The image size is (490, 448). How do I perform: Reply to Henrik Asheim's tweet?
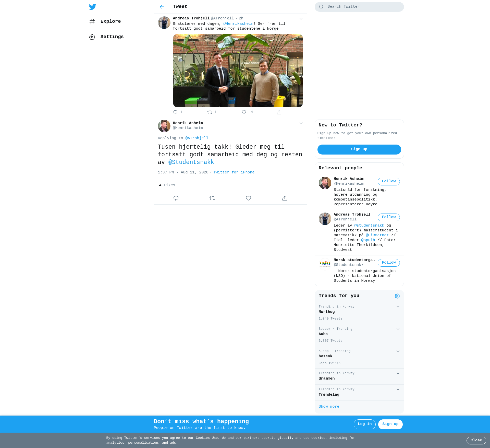[176, 198]
